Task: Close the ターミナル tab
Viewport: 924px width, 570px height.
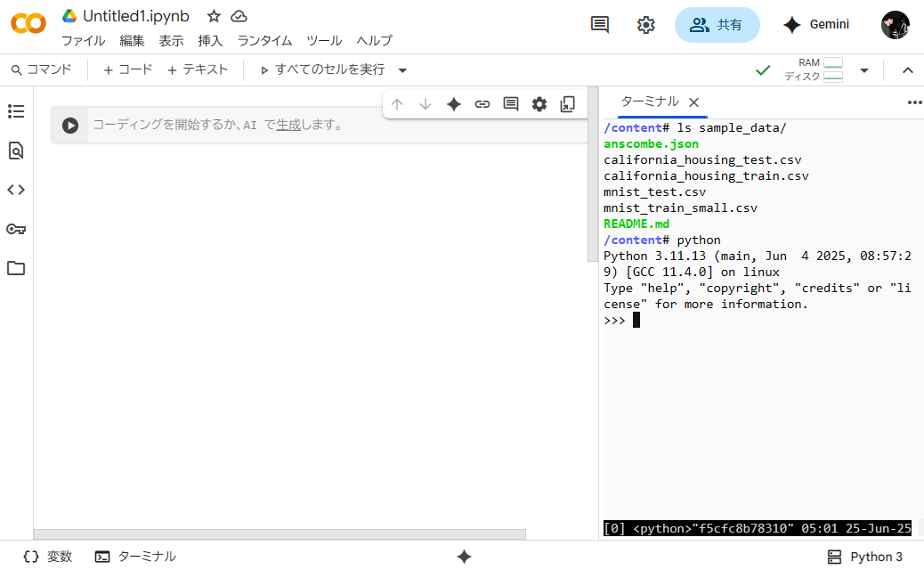Action: 694,102
